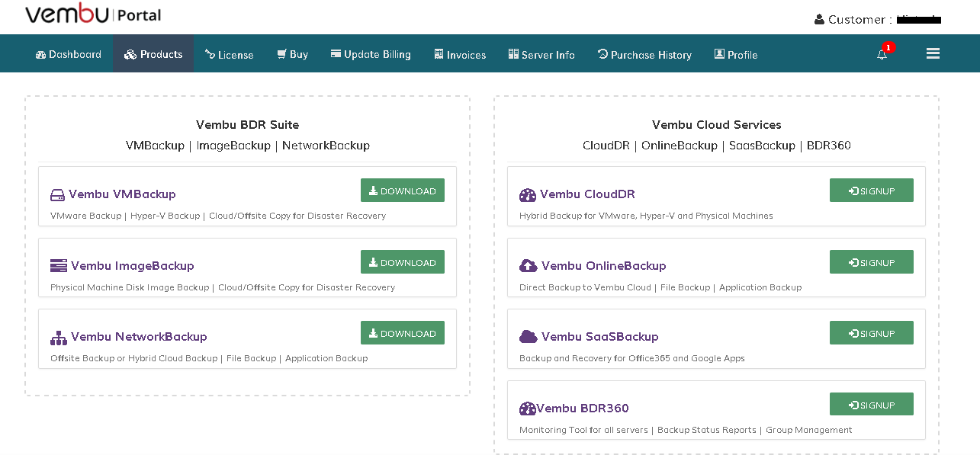Image resolution: width=980 pixels, height=455 pixels.
Task: Download Vembu NetworkBackup
Action: pos(403,333)
